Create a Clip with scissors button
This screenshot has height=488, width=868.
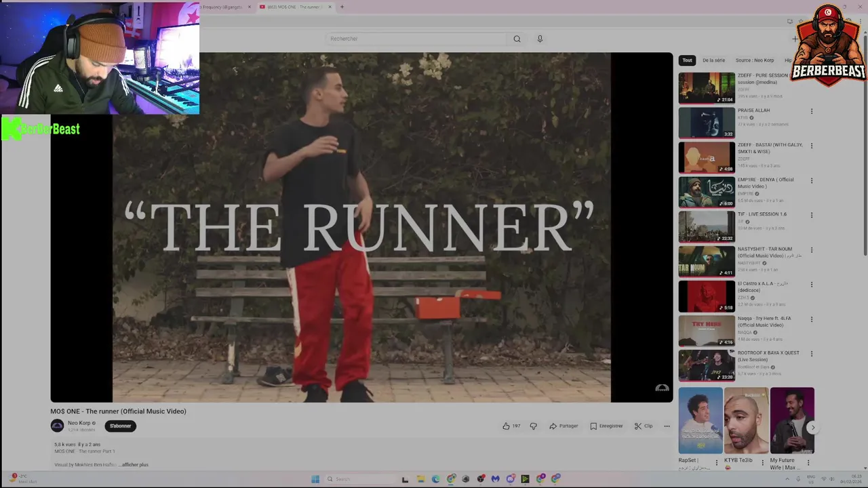644,426
